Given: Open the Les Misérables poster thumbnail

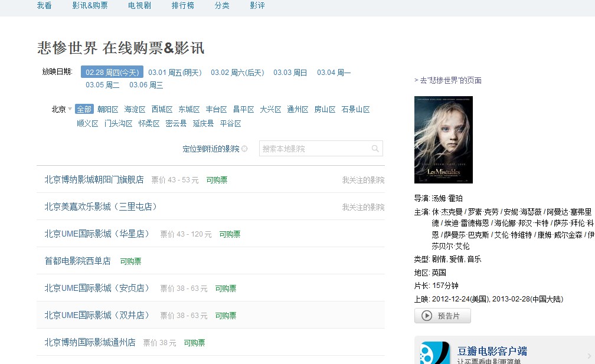Looking at the screenshot, I should coord(443,140).
